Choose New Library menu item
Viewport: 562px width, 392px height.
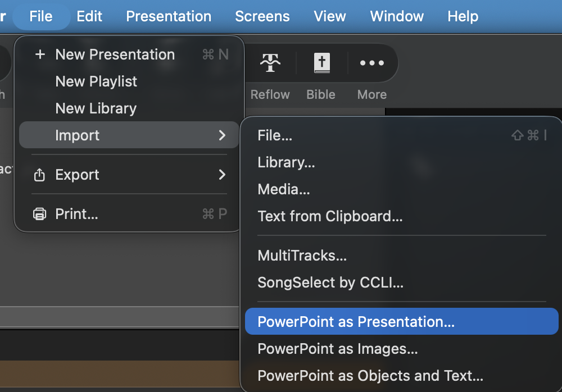96,108
